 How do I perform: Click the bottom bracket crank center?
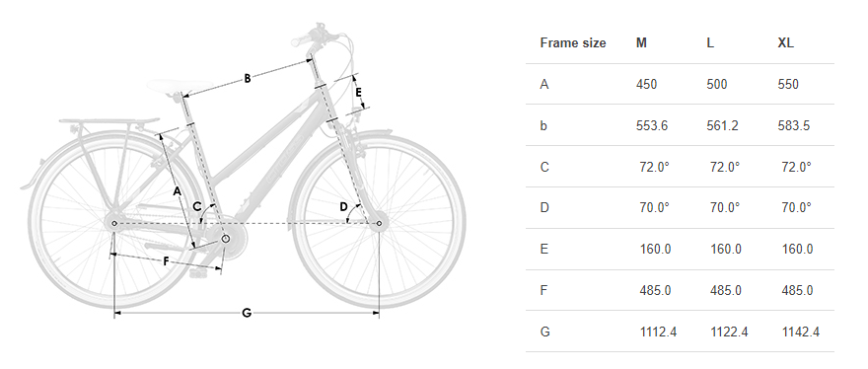click(225, 239)
